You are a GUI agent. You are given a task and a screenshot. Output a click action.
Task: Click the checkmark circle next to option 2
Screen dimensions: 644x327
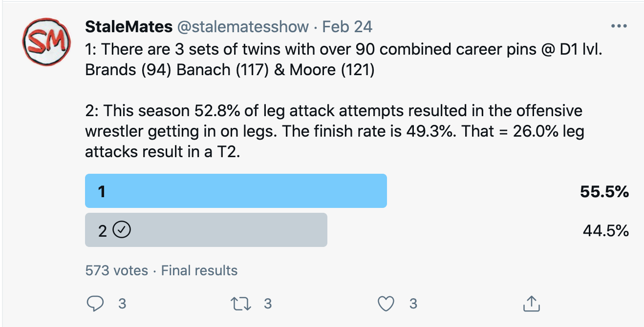pyautogui.click(x=121, y=230)
